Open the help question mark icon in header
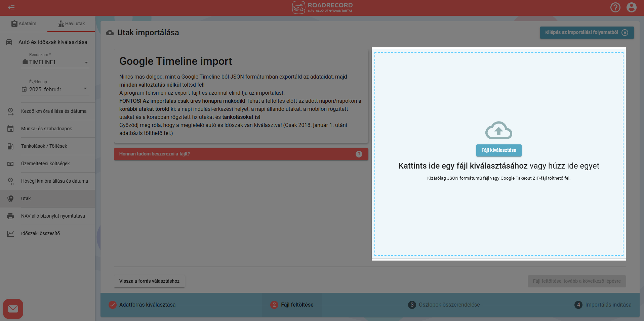 (x=615, y=7)
